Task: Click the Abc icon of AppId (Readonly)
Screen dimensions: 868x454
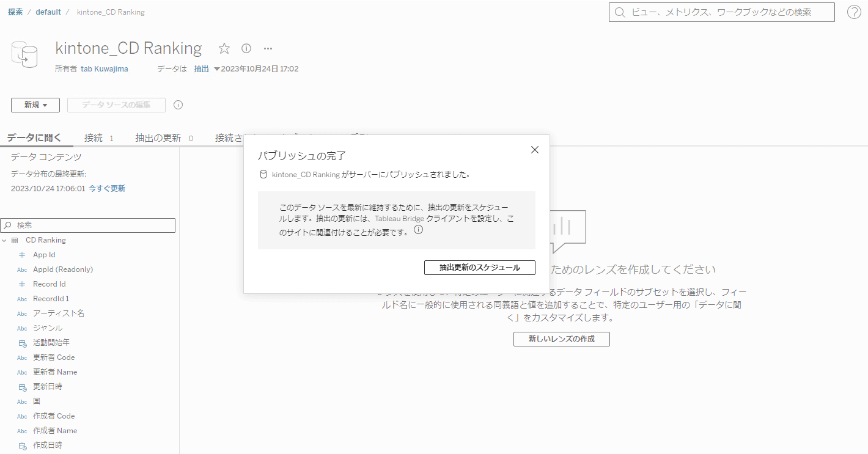Action: point(22,269)
